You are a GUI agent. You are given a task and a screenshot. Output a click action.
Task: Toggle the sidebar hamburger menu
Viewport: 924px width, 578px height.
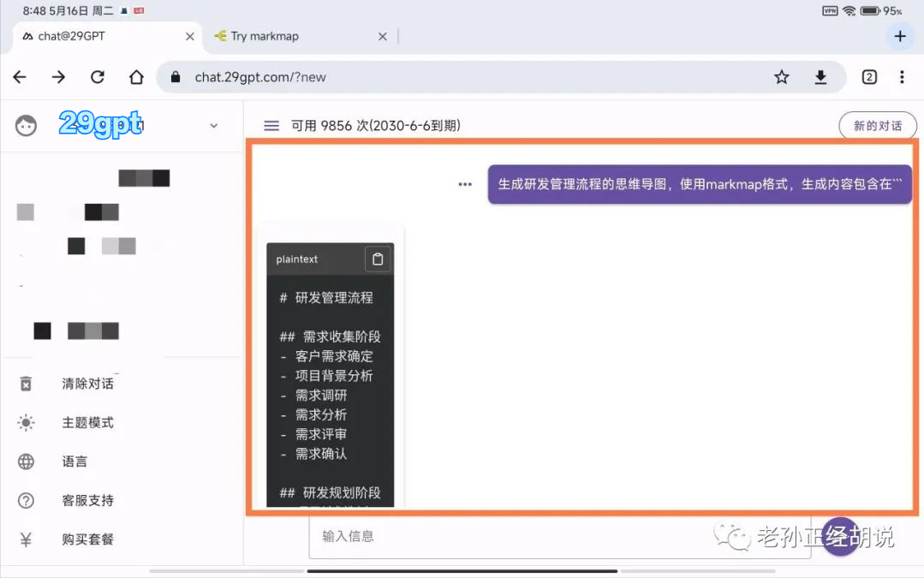(271, 126)
